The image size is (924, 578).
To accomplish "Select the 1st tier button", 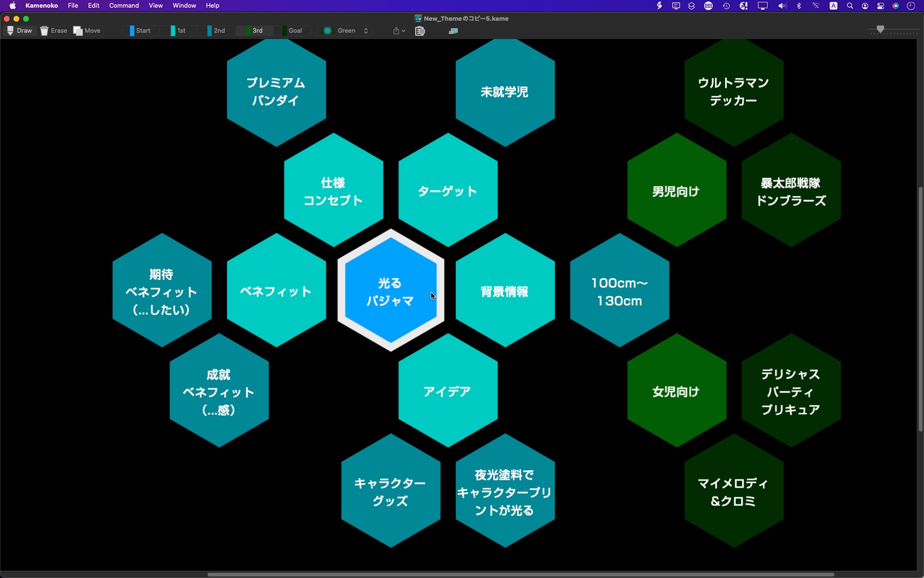I will click(179, 30).
